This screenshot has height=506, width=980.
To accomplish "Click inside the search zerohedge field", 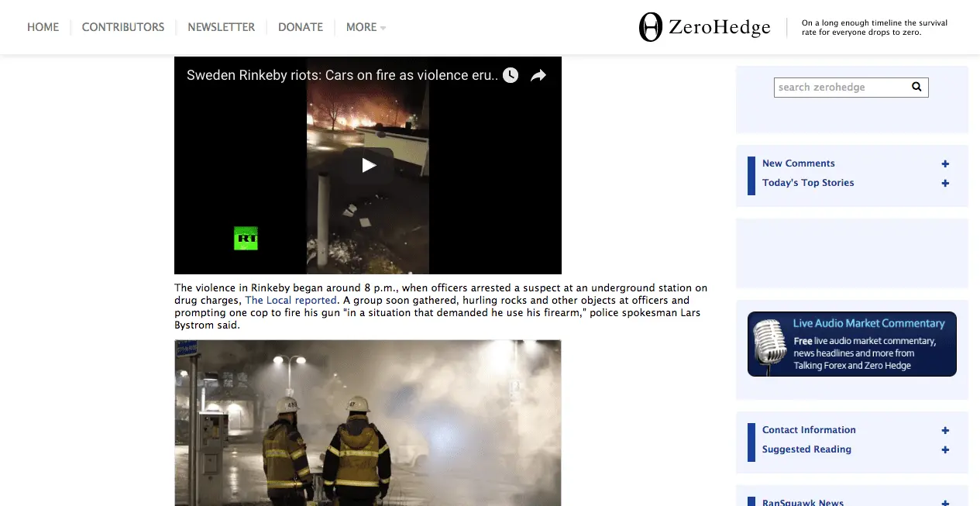I will [x=841, y=88].
